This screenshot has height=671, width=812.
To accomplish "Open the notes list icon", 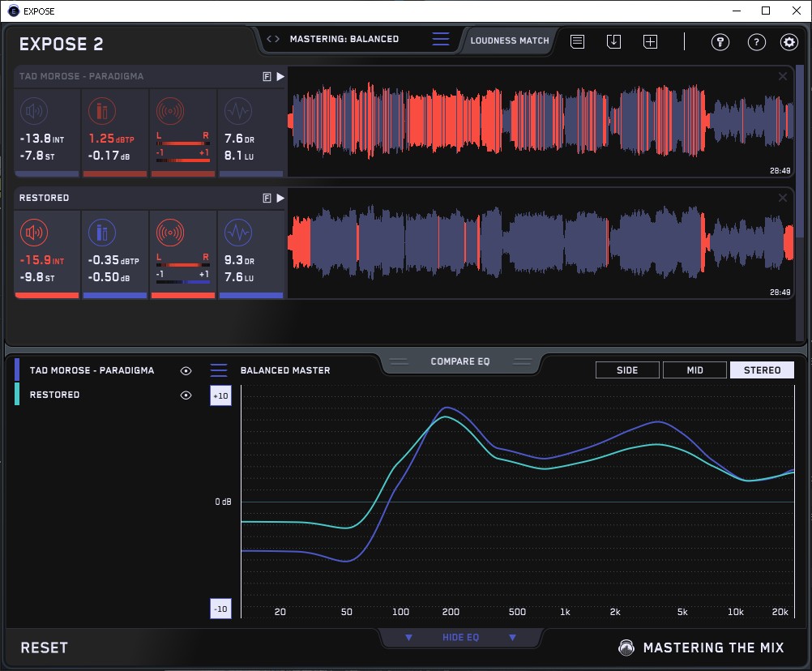I will click(577, 41).
